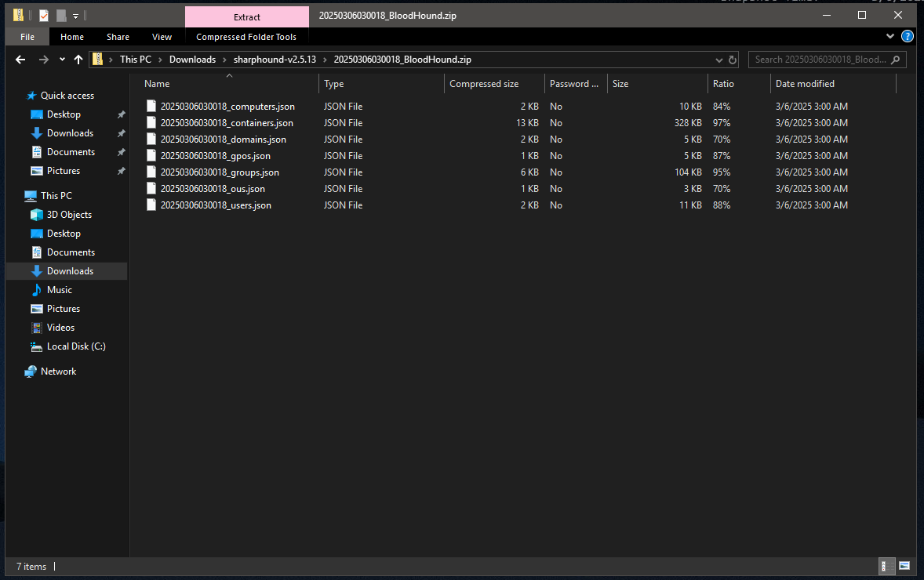
Task: Select the containers.json file icon
Action: [151, 122]
